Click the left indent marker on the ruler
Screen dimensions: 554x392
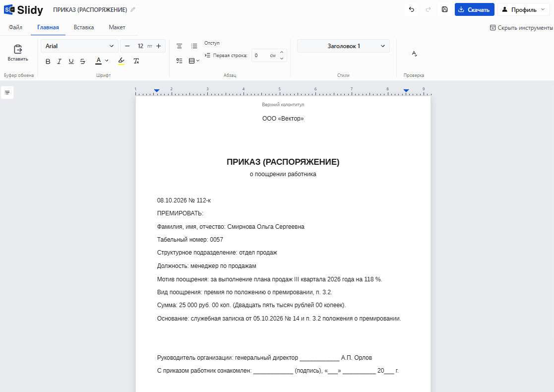[157, 91]
